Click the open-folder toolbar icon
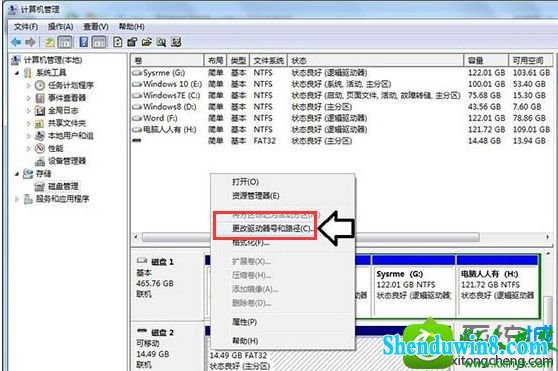This screenshot has height=371, width=558. coord(146,42)
